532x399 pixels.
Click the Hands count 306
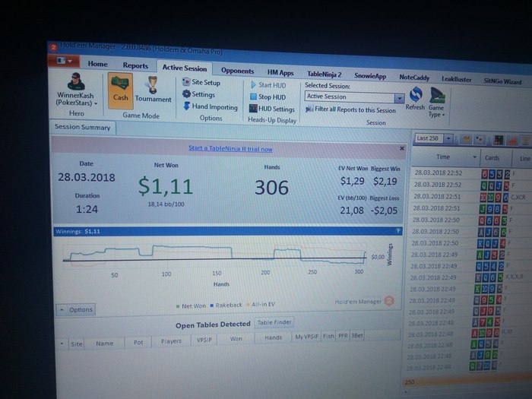272,188
